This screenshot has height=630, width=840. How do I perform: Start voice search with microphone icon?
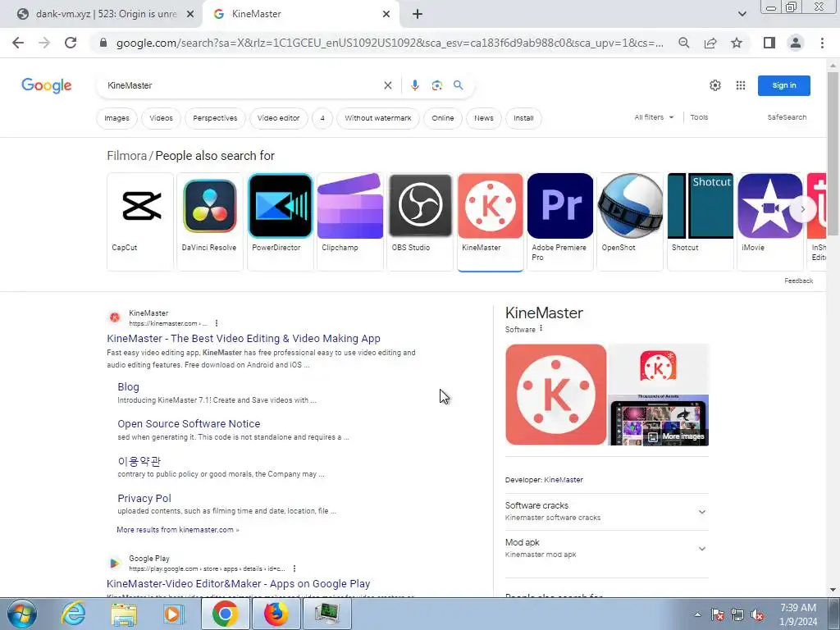pos(414,85)
